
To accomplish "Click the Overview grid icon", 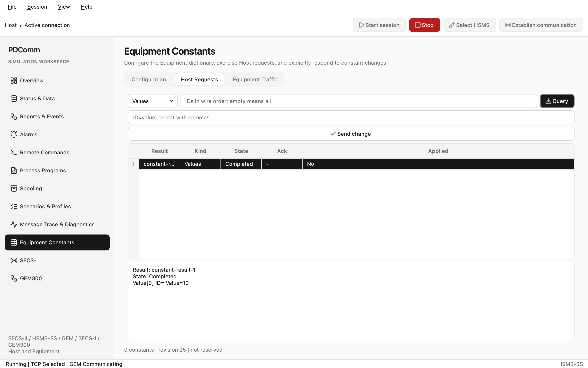I will pyautogui.click(x=14, y=81).
